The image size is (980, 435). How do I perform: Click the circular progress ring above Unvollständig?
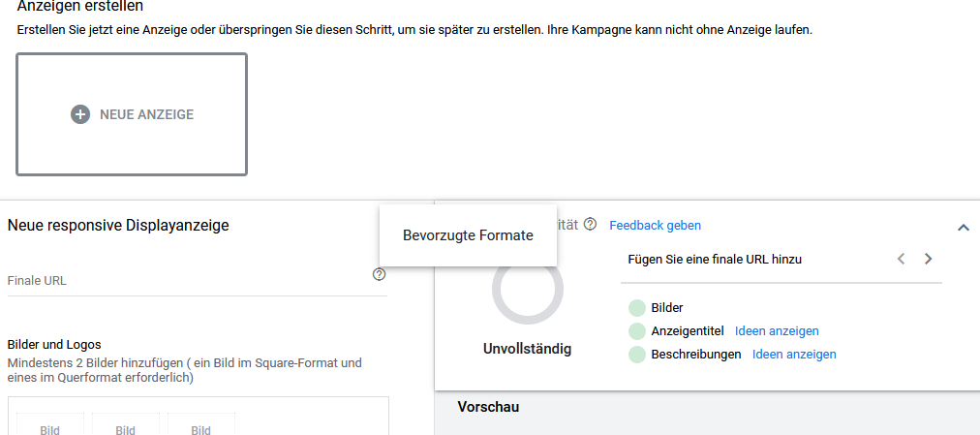click(527, 289)
